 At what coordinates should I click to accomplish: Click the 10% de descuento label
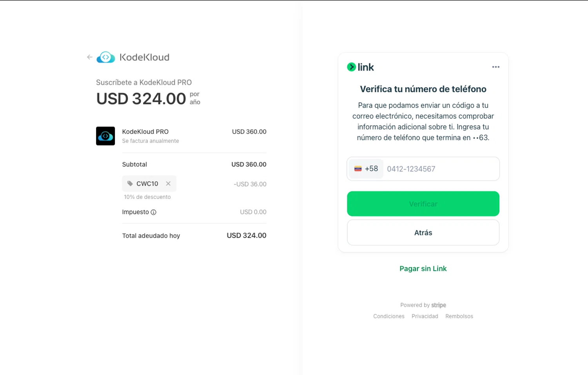coord(147,197)
